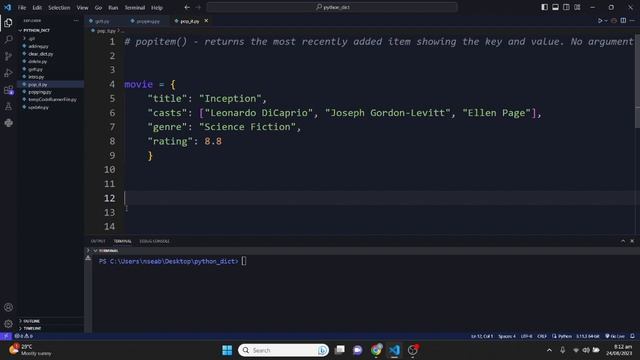Open the Help menu

click(x=157, y=7)
